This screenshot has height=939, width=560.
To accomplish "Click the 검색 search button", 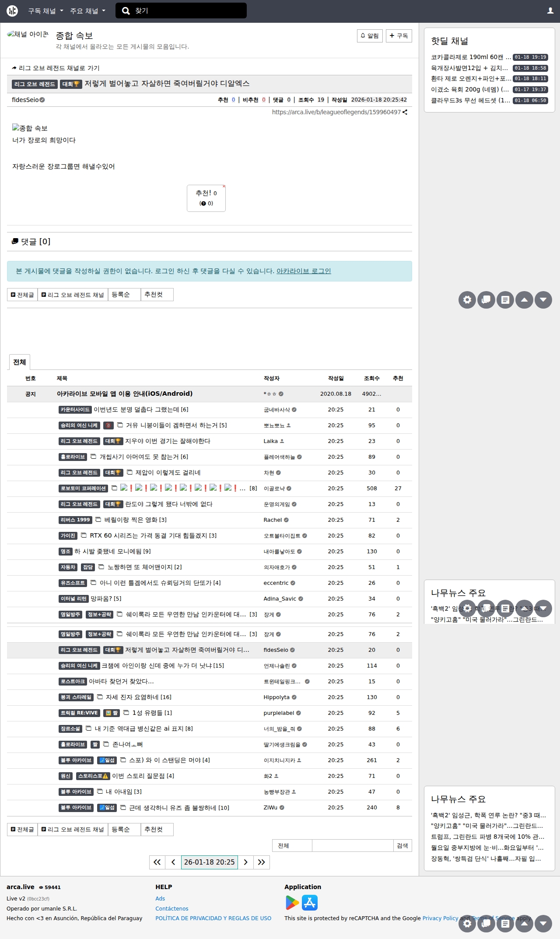I will tap(402, 846).
